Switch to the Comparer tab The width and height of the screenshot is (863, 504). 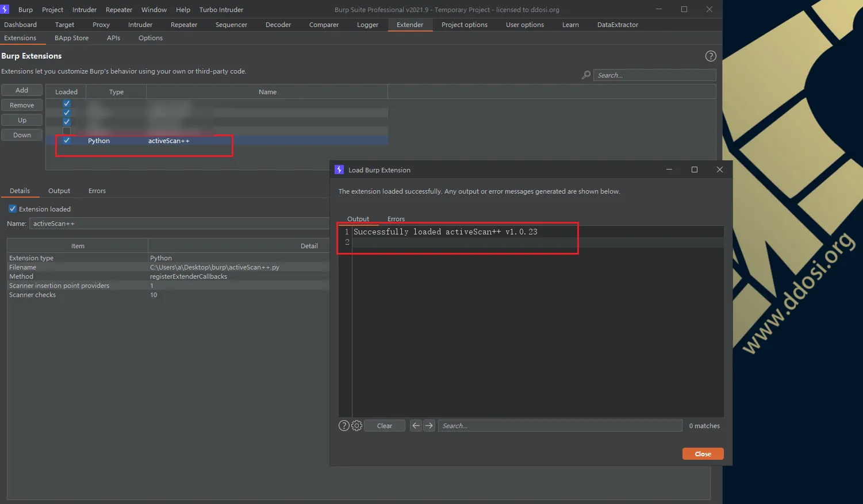tap(324, 25)
